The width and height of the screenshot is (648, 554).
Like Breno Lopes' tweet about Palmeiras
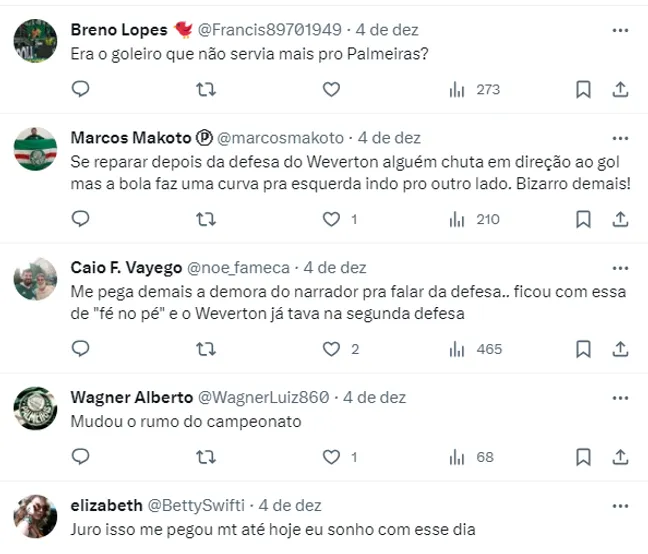[331, 90]
